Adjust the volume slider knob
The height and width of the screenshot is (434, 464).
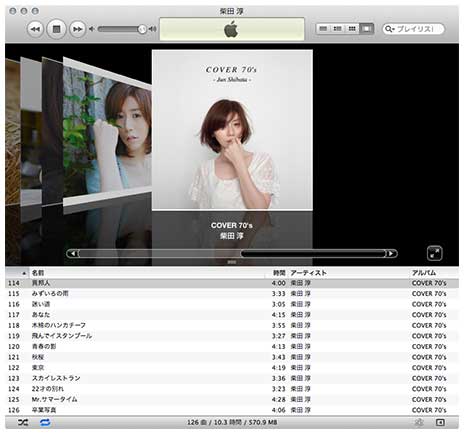tap(142, 29)
